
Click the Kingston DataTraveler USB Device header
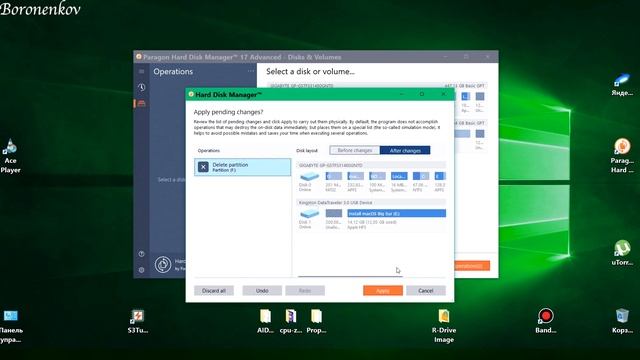371,202
